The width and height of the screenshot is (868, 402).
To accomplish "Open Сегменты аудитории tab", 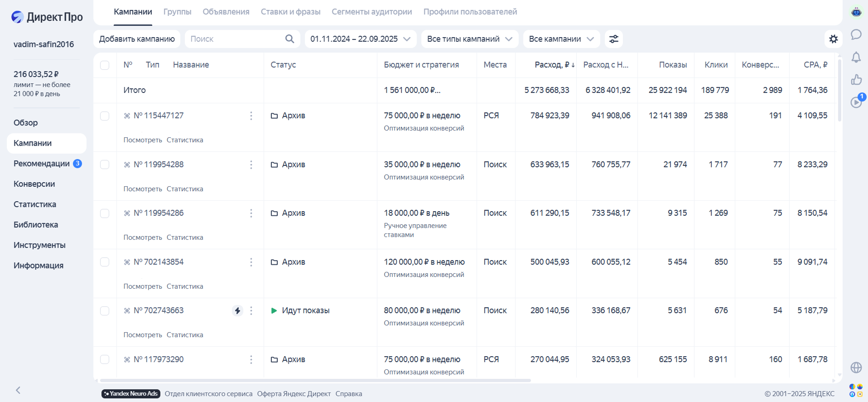I will (x=372, y=12).
